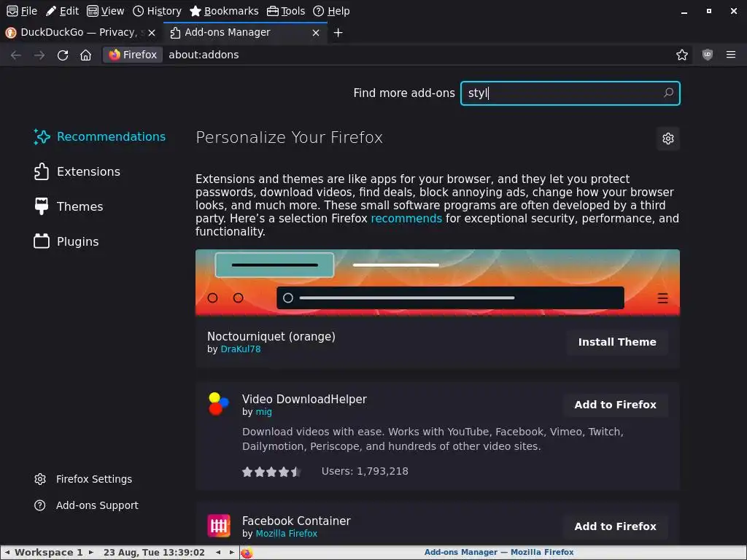Viewport: 747px width, 560px height.
Task: Go forward with the forward arrow
Action: (x=39, y=55)
